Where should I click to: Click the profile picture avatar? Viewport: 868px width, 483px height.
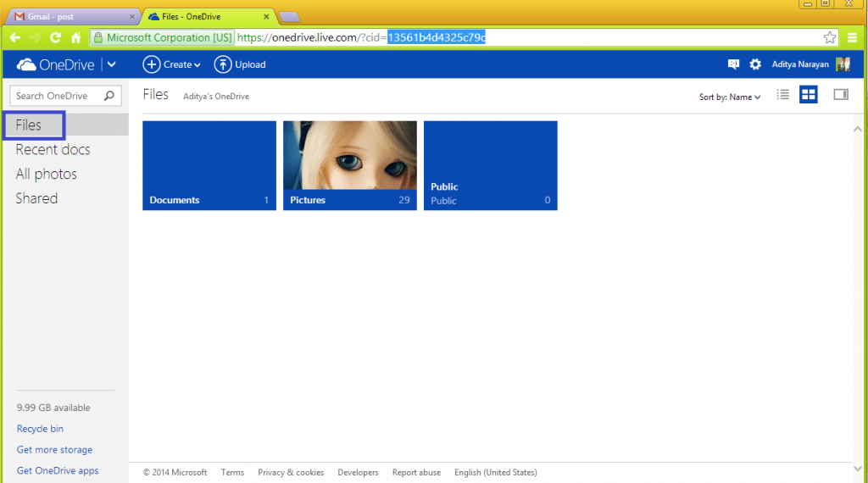(843, 64)
